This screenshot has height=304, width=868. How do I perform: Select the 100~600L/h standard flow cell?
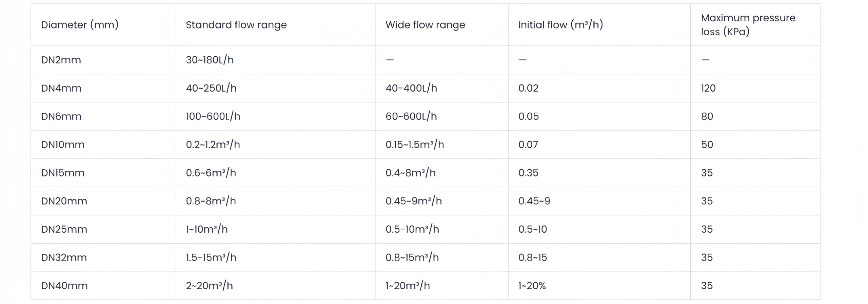pyautogui.click(x=213, y=116)
